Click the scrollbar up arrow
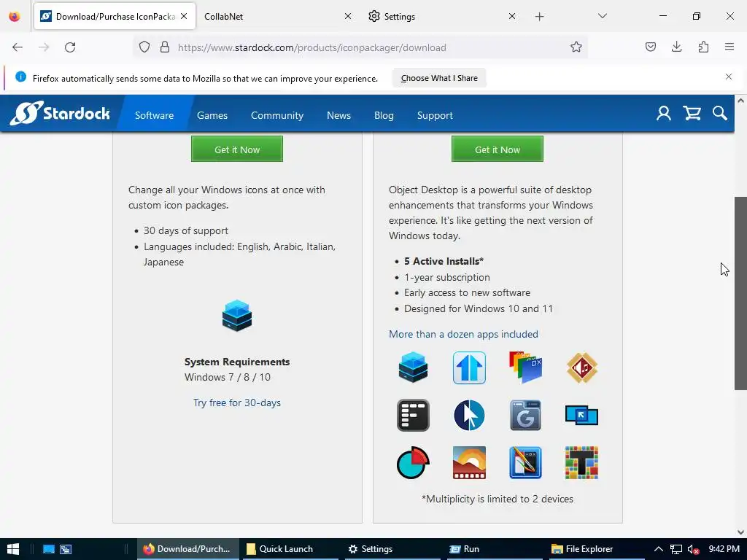Viewport: 747px width, 560px height. click(740, 100)
